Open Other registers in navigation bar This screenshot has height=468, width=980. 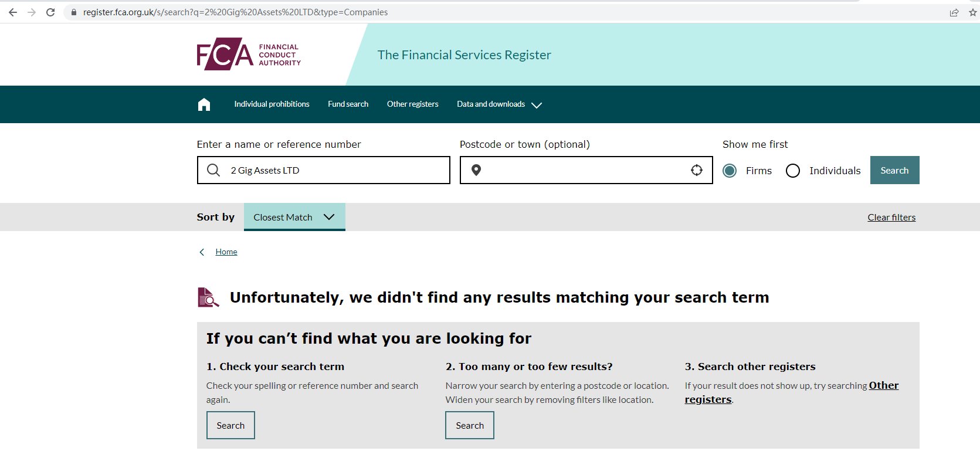pyautogui.click(x=412, y=104)
